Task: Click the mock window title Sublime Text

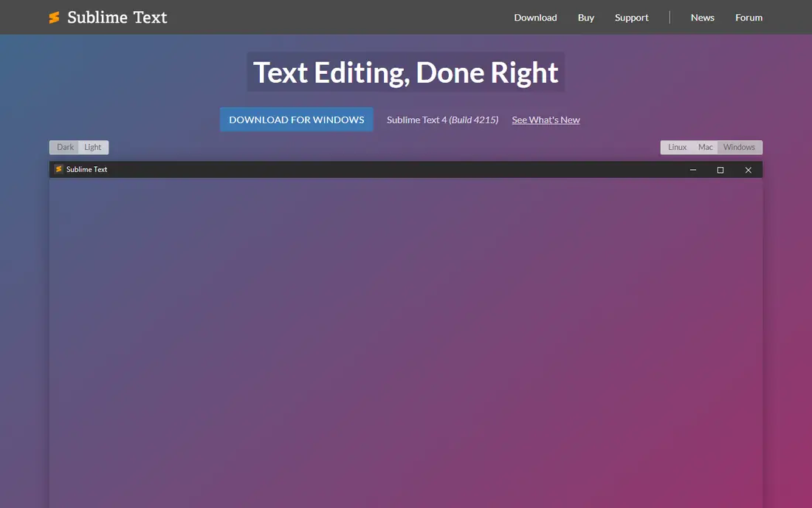Action: (x=86, y=169)
